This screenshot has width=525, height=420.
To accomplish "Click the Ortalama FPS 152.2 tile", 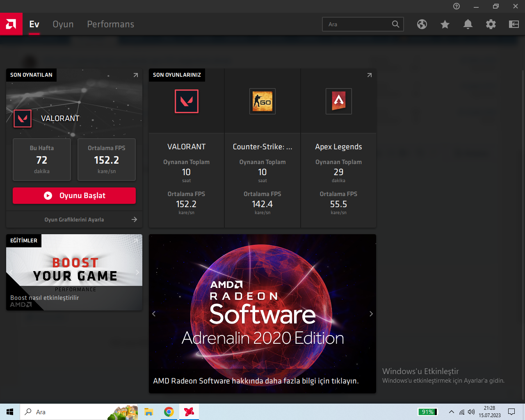I will coord(107,160).
